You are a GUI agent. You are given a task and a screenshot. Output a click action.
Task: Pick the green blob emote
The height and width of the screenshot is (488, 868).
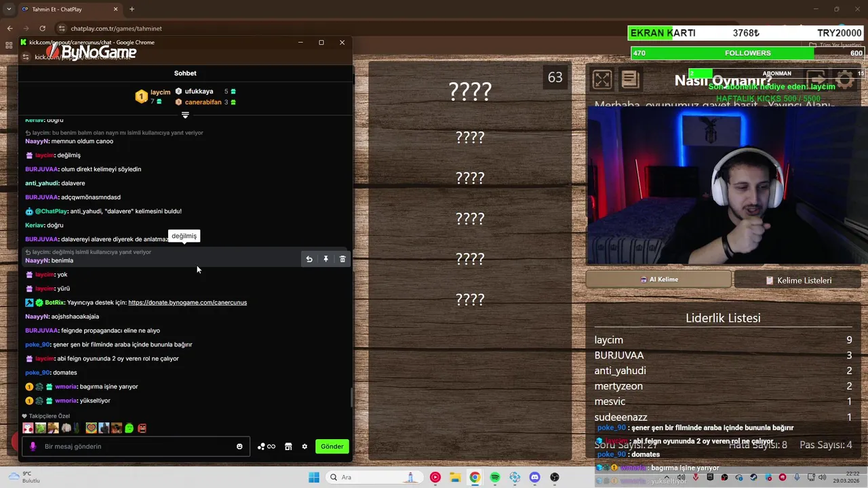click(x=129, y=428)
